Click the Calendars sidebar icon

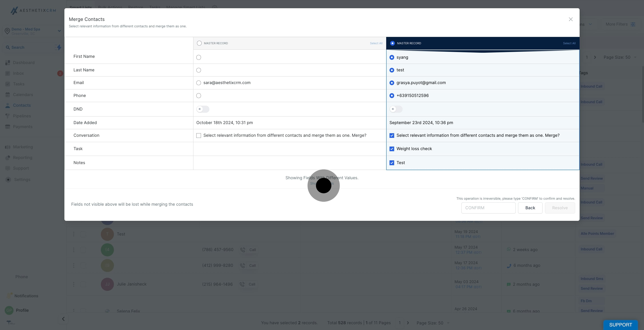click(x=8, y=95)
